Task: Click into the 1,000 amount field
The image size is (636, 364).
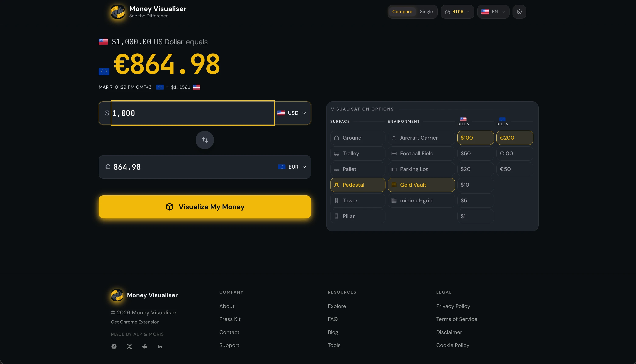Action: click(x=192, y=113)
